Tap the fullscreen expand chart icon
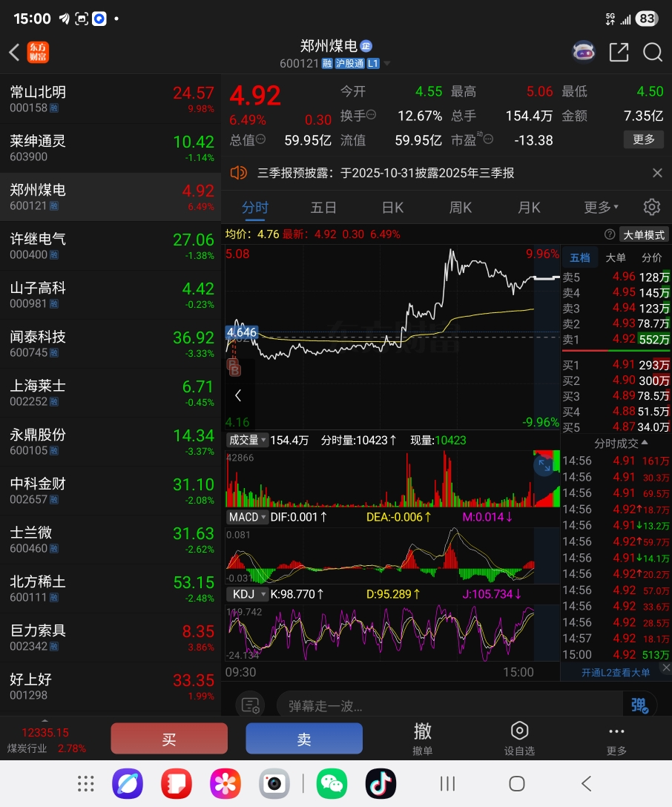This screenshot has width=672, height=807. pos(544,465)
